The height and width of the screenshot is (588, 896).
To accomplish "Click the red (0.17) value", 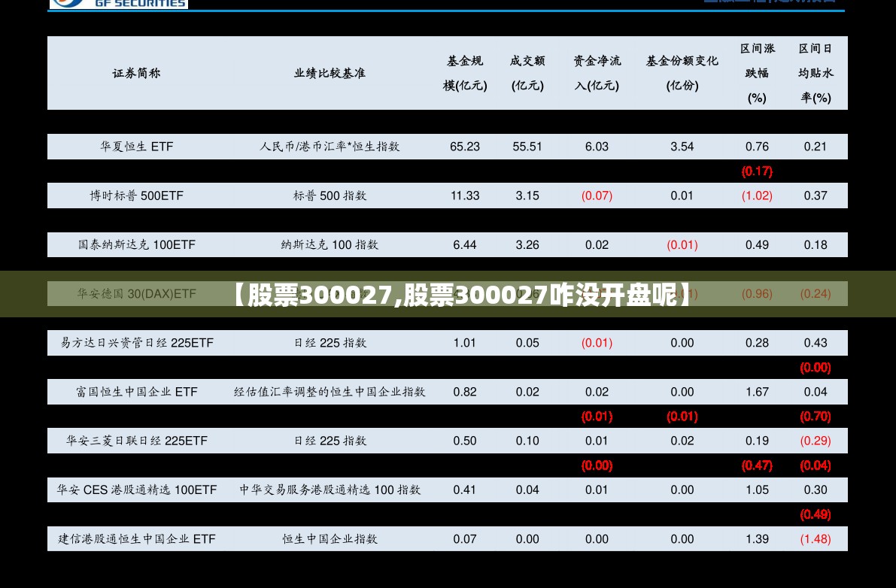I will (757, 171).
